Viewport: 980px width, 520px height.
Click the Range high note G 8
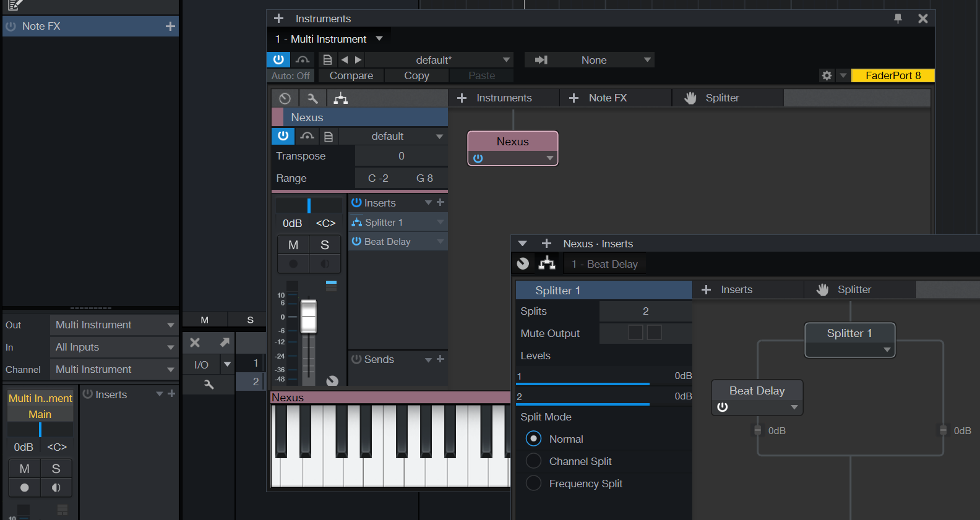pyautogui.click(x=424, y=178)
